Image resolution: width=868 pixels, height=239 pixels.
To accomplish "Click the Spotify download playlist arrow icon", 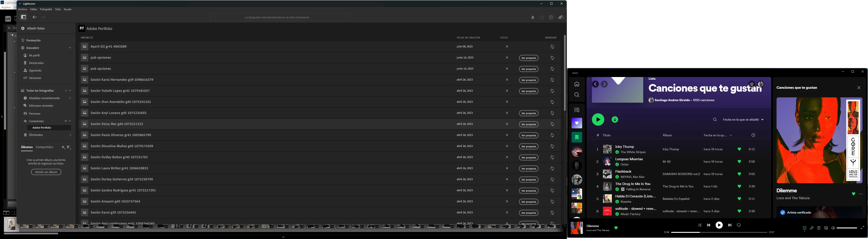I will [615, 119].
